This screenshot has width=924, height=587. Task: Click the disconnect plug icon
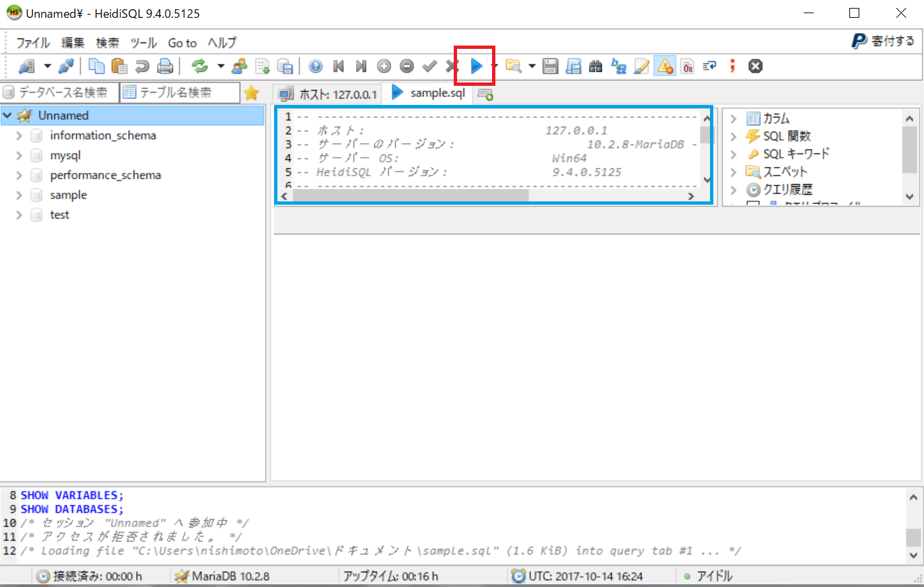(66, 66)
